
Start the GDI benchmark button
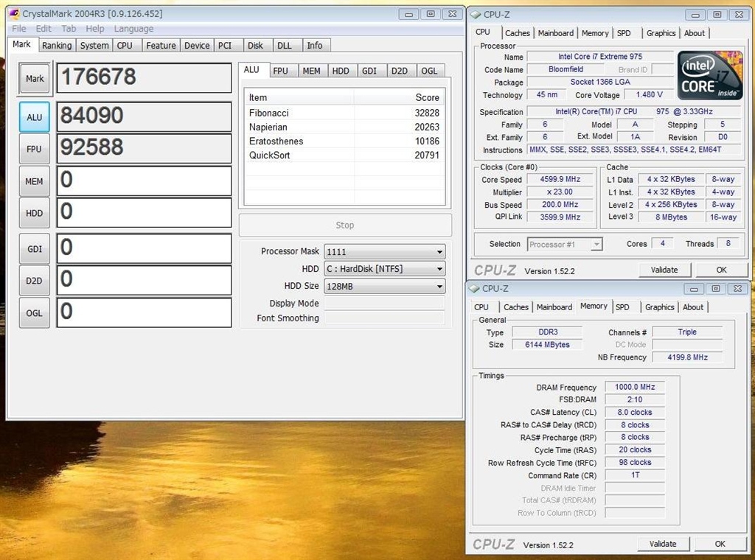(35, 249)
